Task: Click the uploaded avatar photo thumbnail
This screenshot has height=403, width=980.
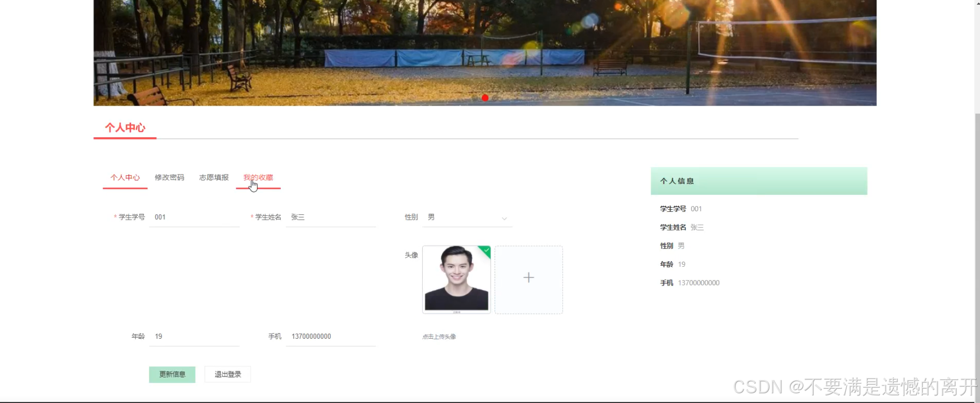Action: (x=456, y=280)
